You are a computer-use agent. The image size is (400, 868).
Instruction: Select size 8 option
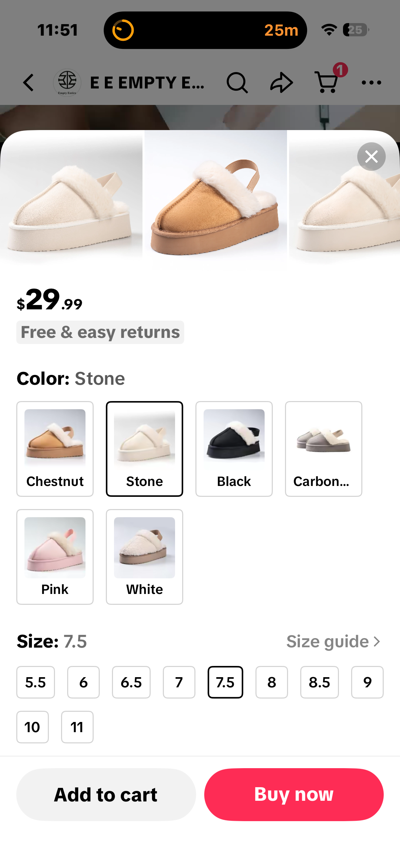(271, 682)
